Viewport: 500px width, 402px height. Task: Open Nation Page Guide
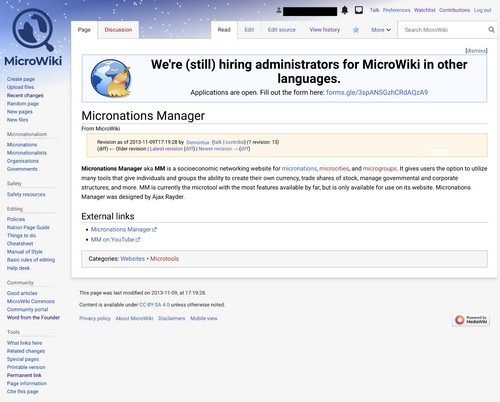pyautogui.click(x=28, y=227)
